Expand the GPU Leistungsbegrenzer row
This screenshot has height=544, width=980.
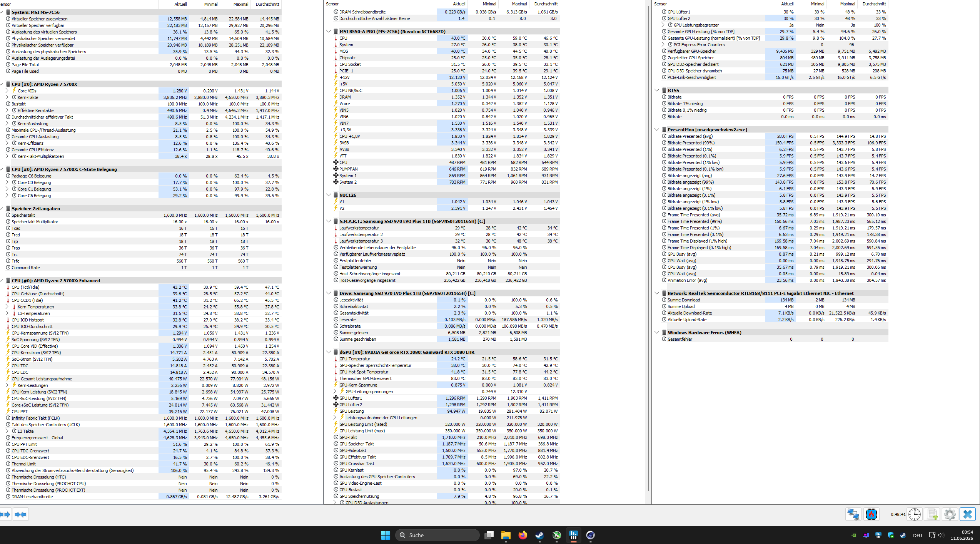(x=663, y=25)
